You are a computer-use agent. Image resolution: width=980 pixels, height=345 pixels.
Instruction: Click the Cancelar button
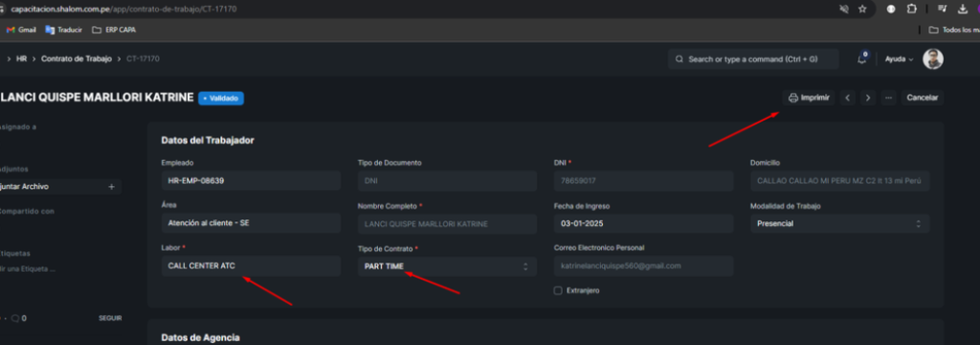click(923, 98)
